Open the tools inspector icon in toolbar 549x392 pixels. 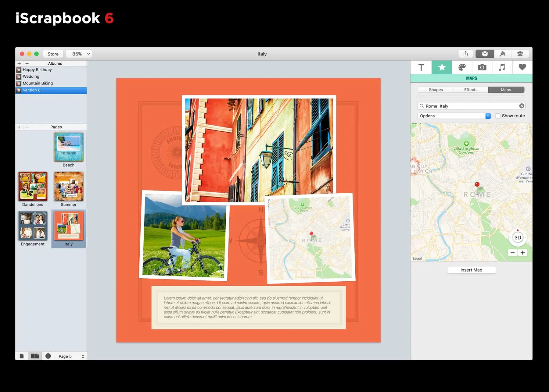(x=502, y=54)
